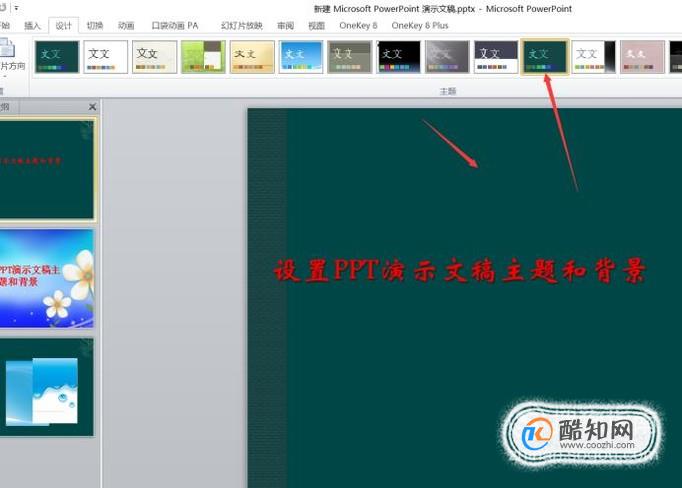
Task: Select the first slide thumbnail with teal background
Action: click(x=47, y=169)
